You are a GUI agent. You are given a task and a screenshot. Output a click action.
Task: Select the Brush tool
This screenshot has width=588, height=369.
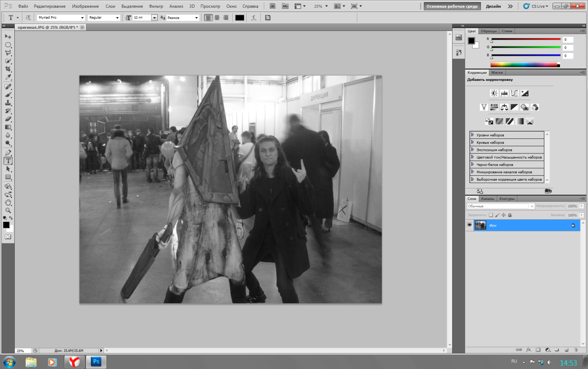[x=8, y=95]
